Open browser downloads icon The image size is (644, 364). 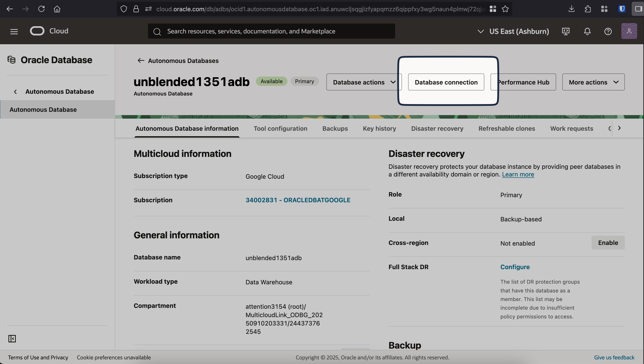click(572, 9)
